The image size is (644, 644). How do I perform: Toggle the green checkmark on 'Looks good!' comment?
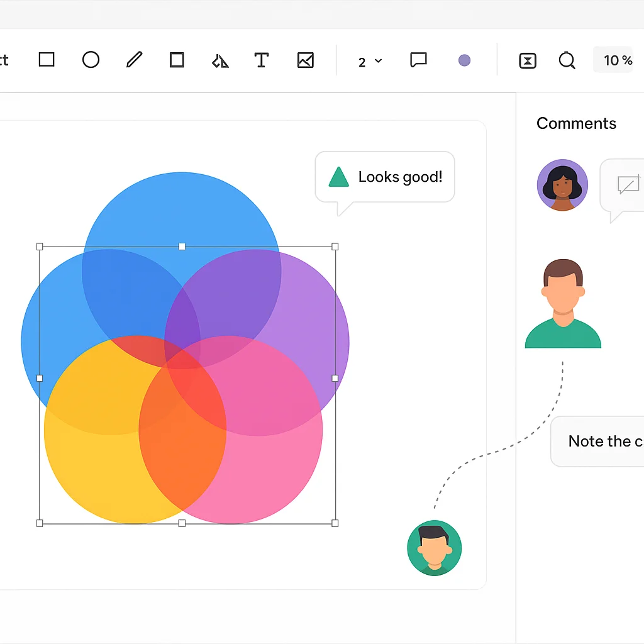[x=338, y=177]
